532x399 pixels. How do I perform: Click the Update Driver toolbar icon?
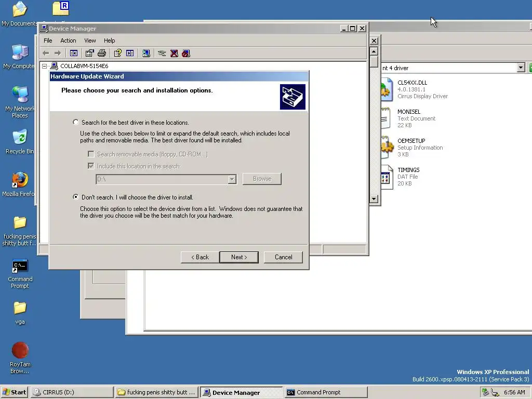[162, 54]
